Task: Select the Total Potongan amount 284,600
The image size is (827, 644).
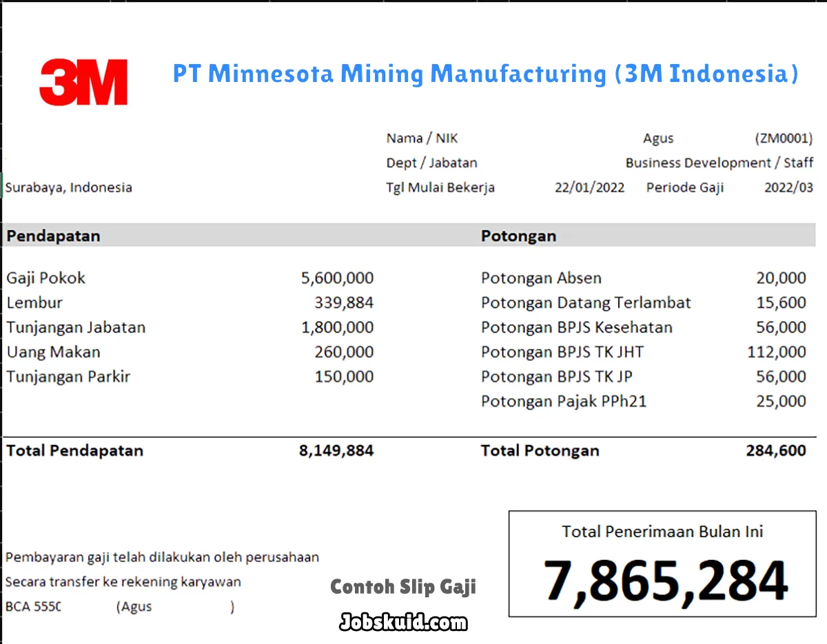Action: 776,451
